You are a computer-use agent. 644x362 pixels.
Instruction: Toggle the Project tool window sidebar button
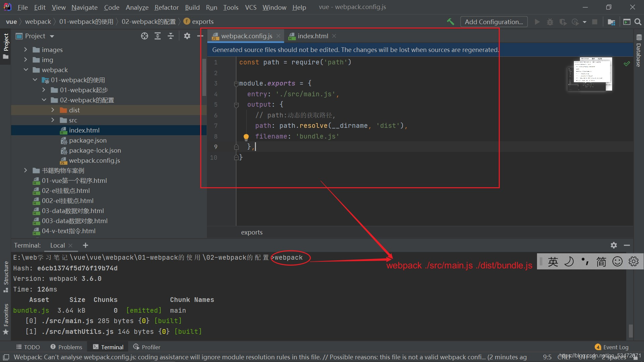pos(6,46)
